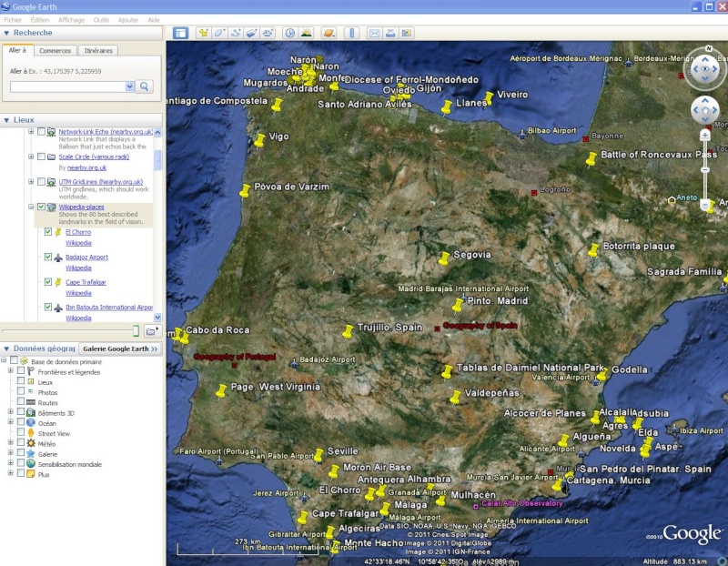Screen dimensions: 728x566
Task: Open the Affichage menu
Action: click(72, 20)
